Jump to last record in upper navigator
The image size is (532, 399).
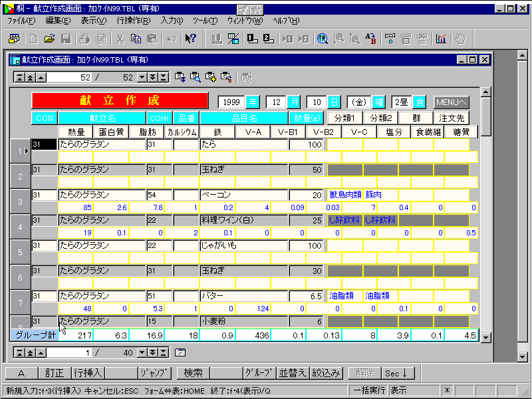(x=163, y=77)
